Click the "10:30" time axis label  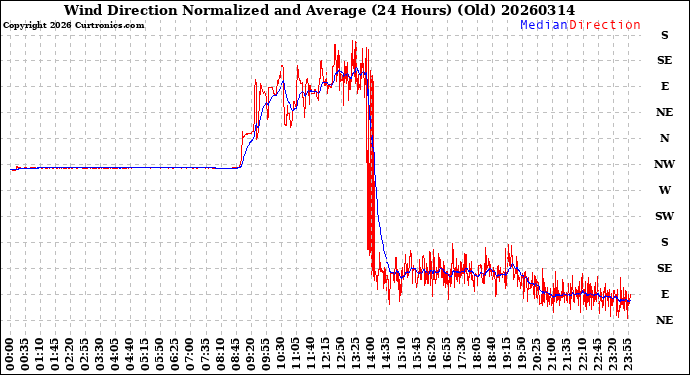coord(280,355)
